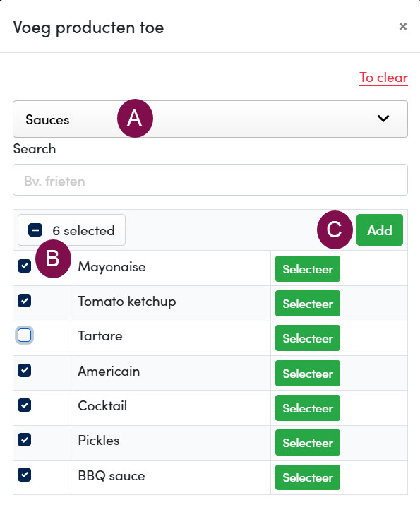Image resolution: width=420 pixels, height=505 pixels.
Task: Uncheck the Mayonaise checkbox
Action: [x=25, y=266]
